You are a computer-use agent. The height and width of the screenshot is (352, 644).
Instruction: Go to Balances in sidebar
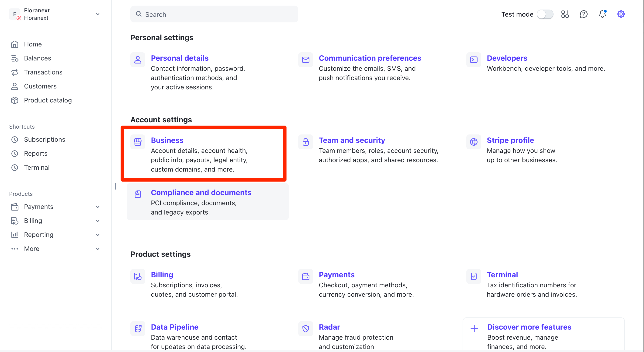38,58
